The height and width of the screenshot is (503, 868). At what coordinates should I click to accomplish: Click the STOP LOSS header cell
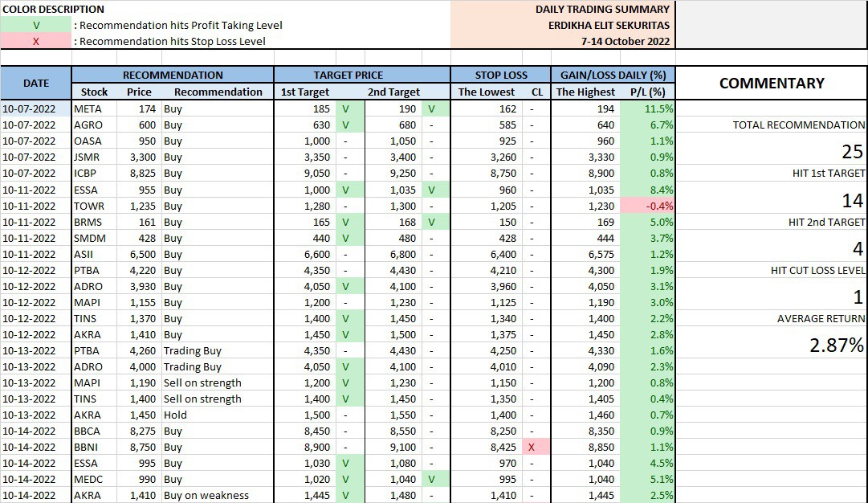(x=500, y=75)
